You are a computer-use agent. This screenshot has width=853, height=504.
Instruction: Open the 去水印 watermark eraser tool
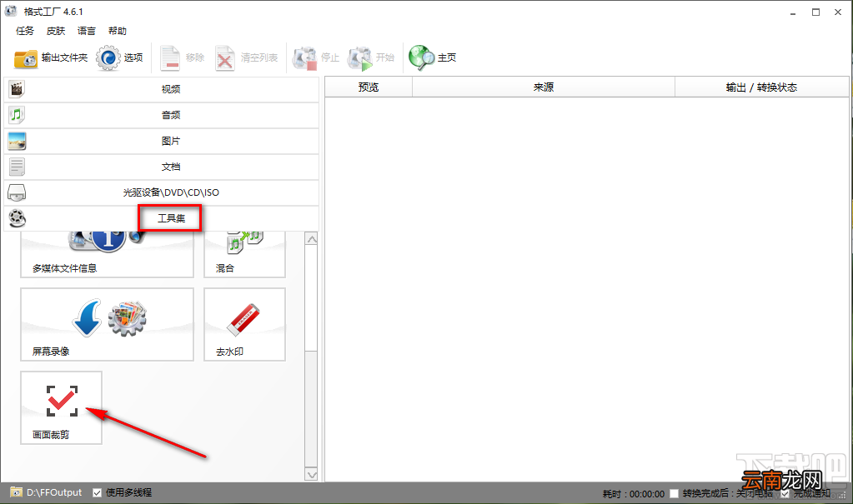pos(245,325)
